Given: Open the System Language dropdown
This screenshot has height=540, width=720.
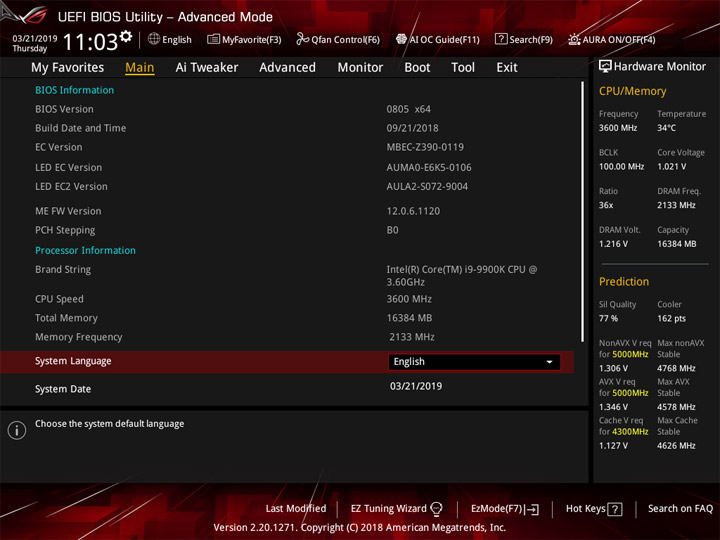Looking at the screenshot, I should (x=474, y=362).
